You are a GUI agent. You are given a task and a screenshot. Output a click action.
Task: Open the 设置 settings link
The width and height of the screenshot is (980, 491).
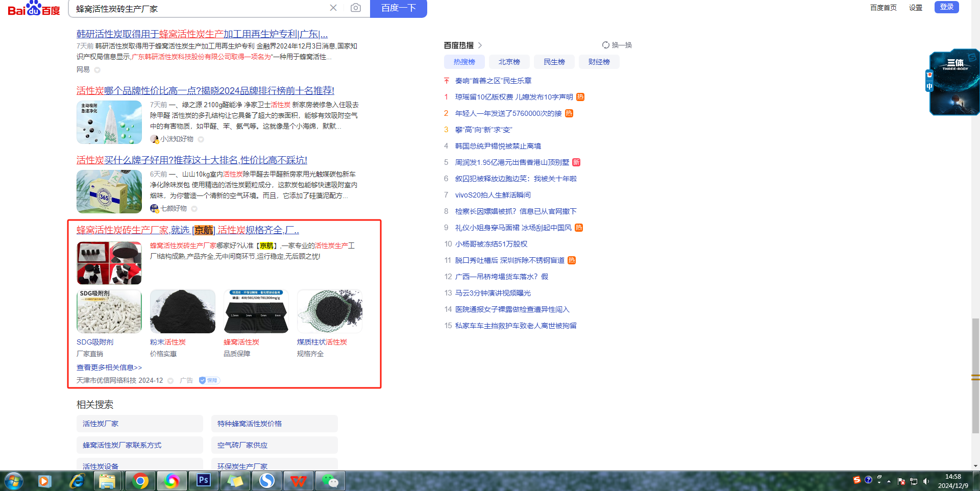pos(916,8)
